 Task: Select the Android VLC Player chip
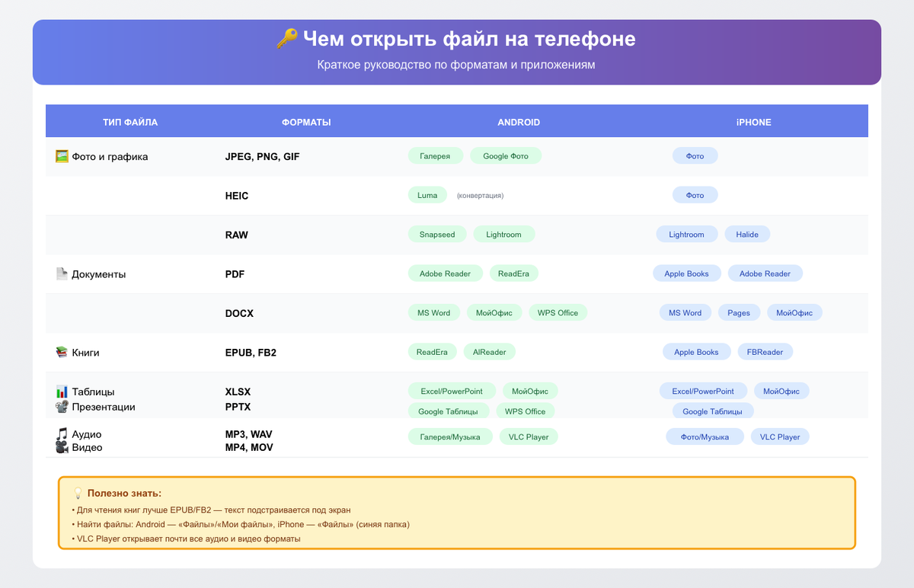point(529,437)
